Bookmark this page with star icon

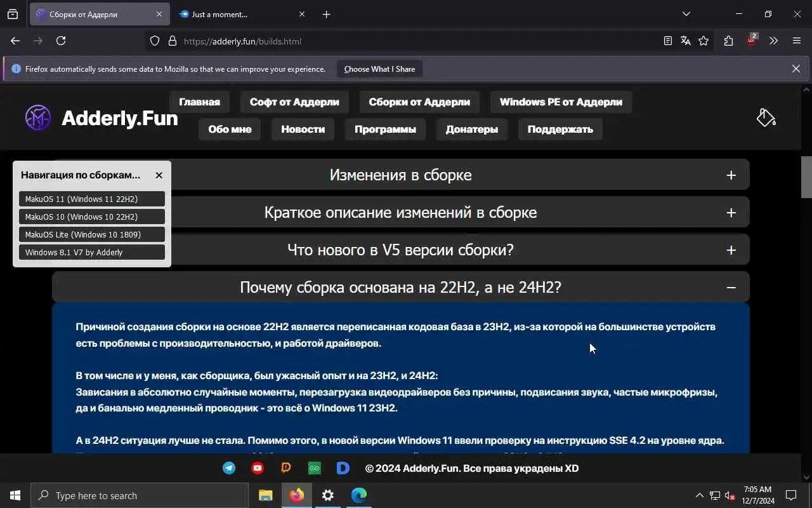pos(704,41)
